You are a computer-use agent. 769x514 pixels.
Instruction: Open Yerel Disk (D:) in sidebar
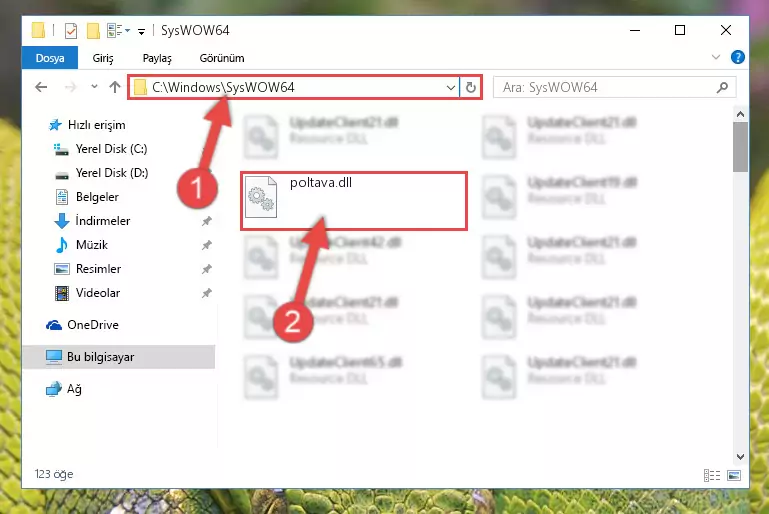(112, 173)
